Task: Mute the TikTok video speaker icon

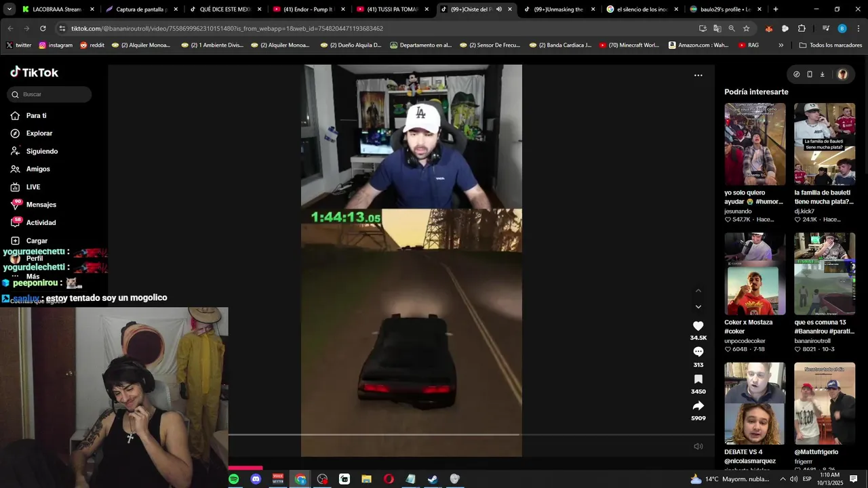Action: click(698, 446)
